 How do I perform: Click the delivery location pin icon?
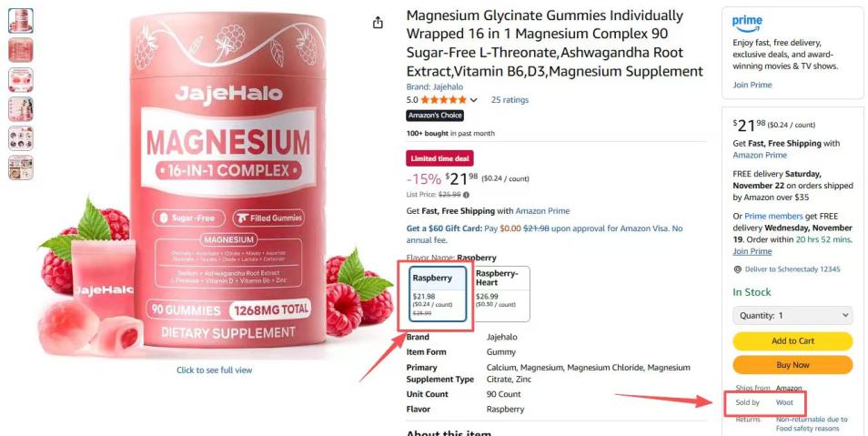737,269
